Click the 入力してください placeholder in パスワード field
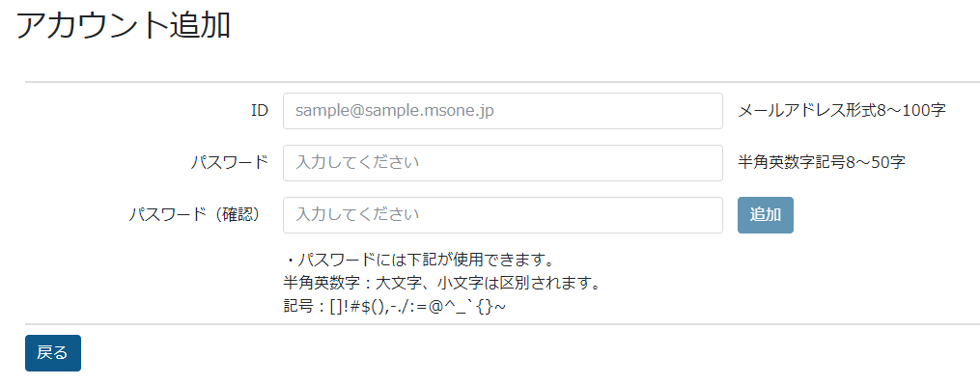 pyautogui.click(x=357, y=163)
